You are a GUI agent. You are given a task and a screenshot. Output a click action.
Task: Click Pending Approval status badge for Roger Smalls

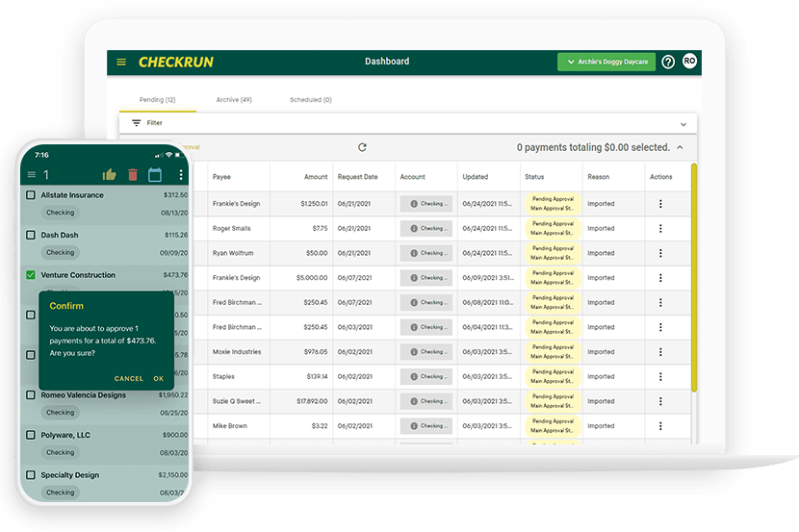pyautogui.click(x=553, y=229)
